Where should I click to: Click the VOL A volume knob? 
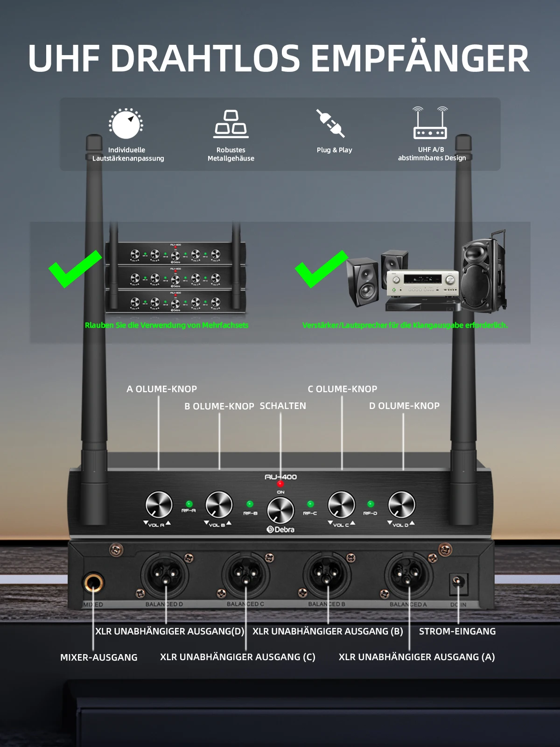click(x=159, y=505)
